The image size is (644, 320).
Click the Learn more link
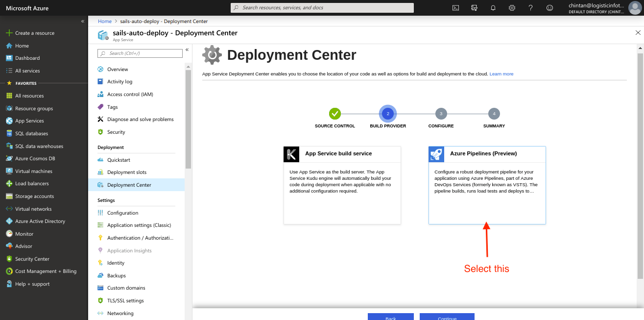(x=501, y=74)
